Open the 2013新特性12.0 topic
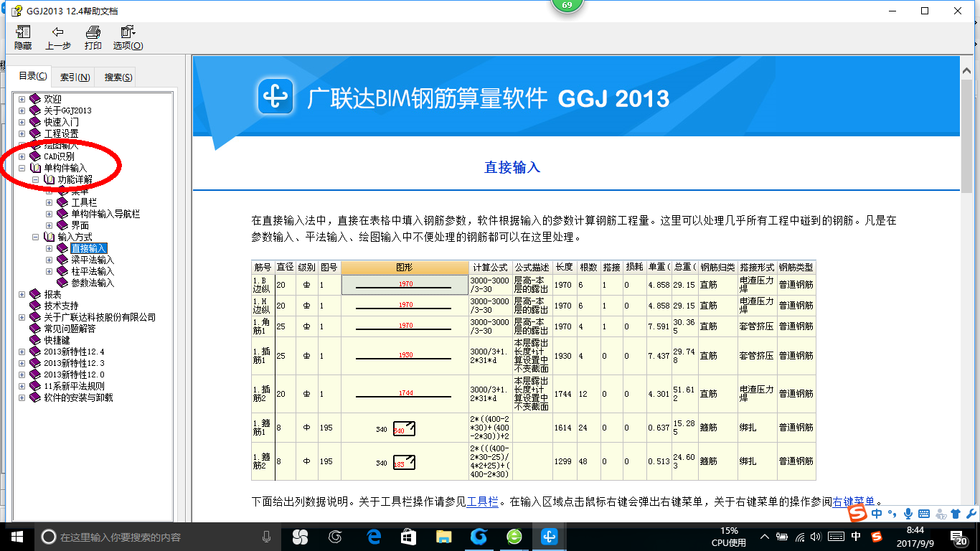Image resolution: width=980 pixels, height=551 pixels. click(74, 375)
